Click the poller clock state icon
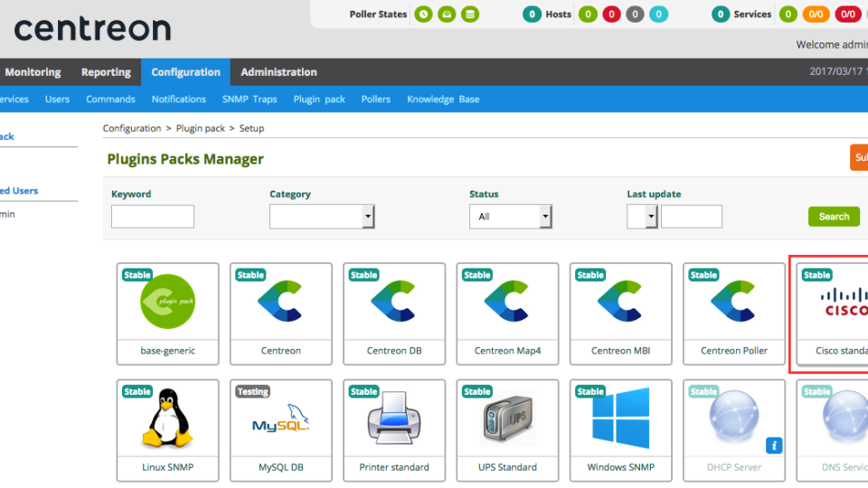Image resolution: width=868 pixels, height=488 pixels. click(422, 14)
